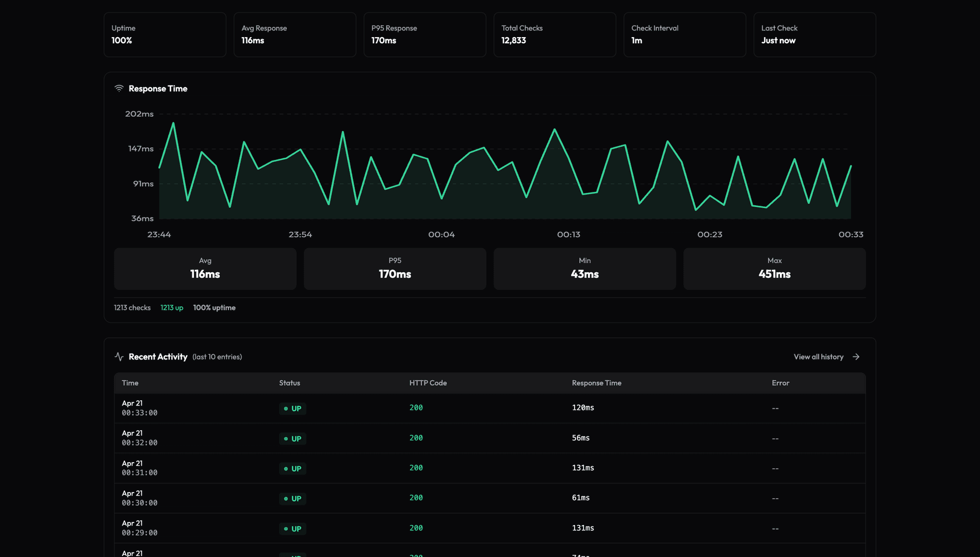
Task: Click the Response Time wifi icon
Action: point(119,89)
